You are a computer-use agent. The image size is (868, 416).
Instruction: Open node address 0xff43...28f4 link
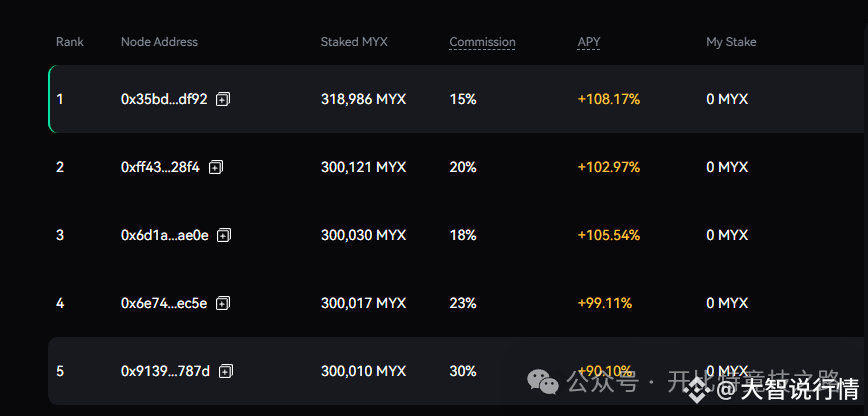tap(161, 167)
